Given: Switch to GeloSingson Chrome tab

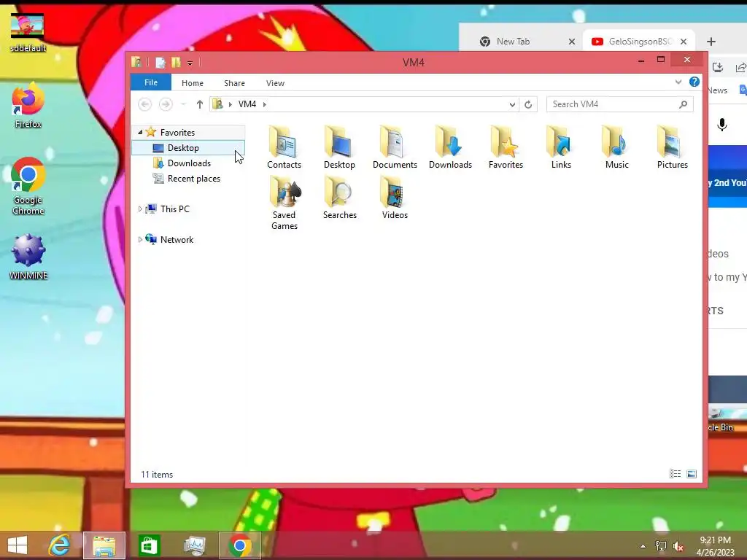Looking at the screenshot, I should (x=638, y=42).
